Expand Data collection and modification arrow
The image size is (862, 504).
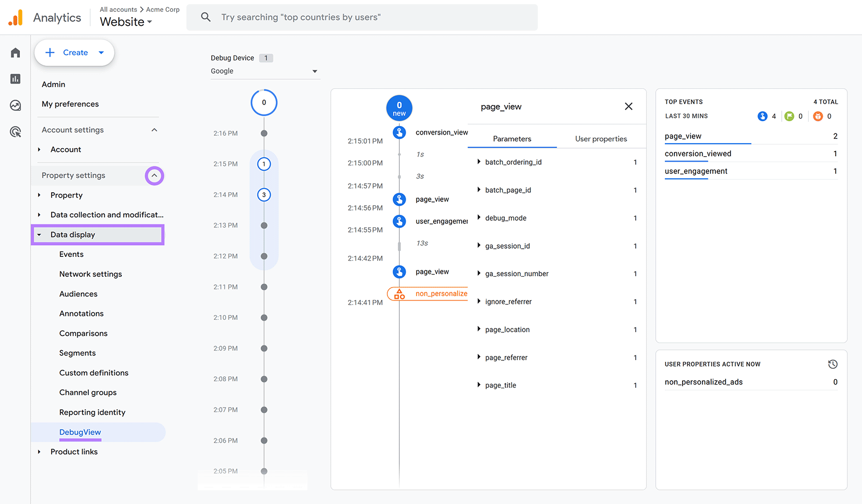39,215
